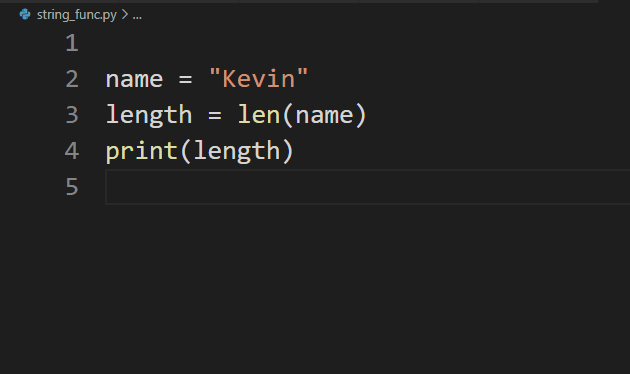Click the variable name on line 2
Screen dimensions: 630x374
tap(134, 80)
